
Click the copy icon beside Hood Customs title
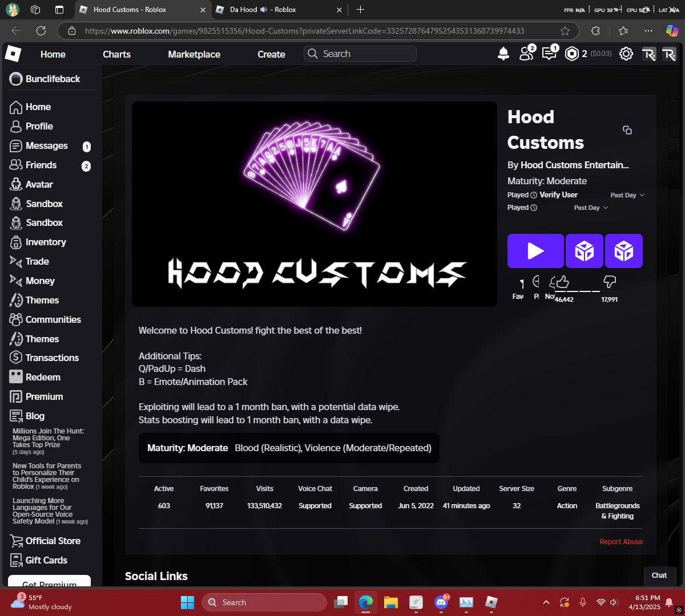[627, 130]
